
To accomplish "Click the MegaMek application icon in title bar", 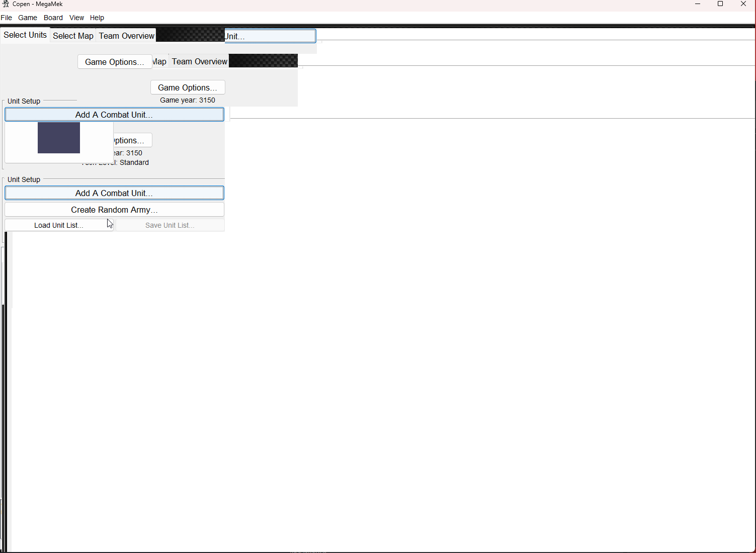I will tap(6, 4).
